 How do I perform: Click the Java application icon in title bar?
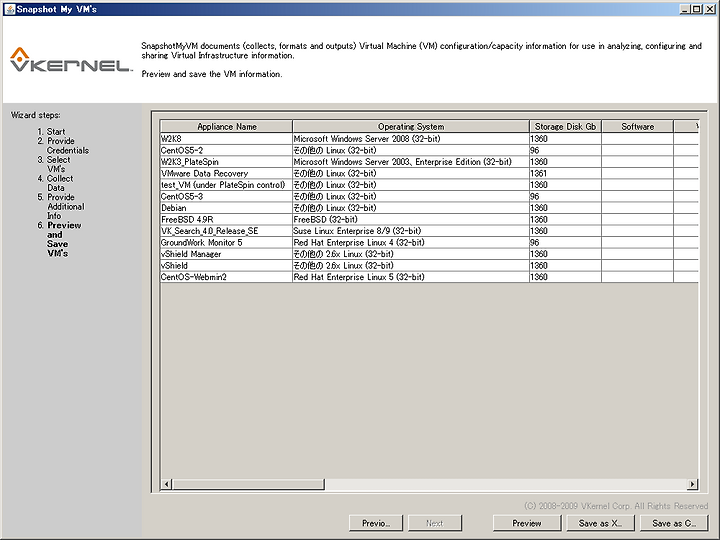pyautogui.click(x=9, y=9)
